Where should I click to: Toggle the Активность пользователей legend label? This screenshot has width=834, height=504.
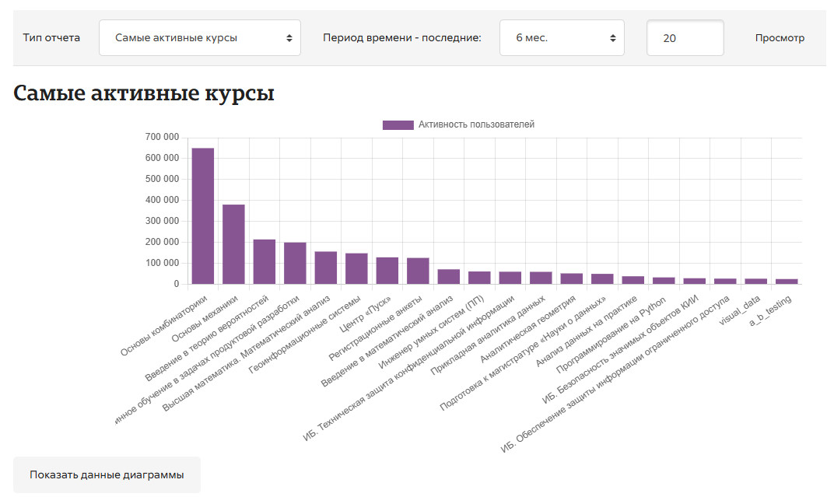(x=476, y=124)
